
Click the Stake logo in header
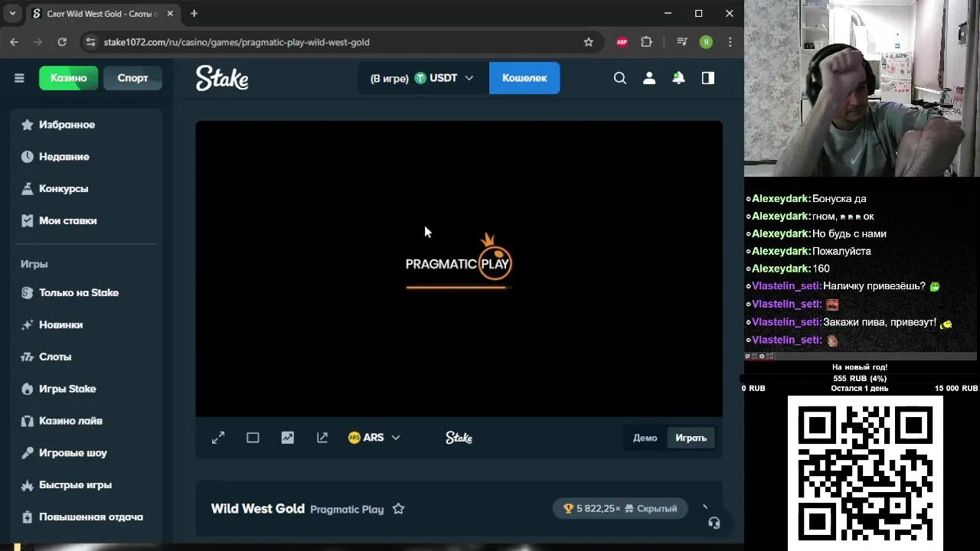(222, 78)
